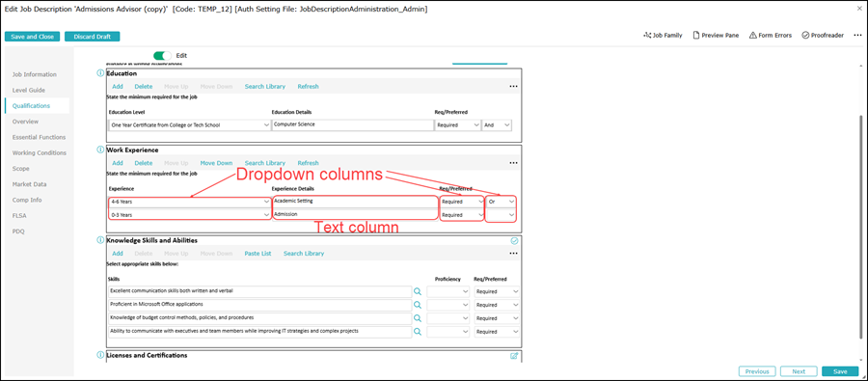Open Req/Preferred dropdown for executives row
868x381 pixels.
pyautogui.click(x=497, y=332)
